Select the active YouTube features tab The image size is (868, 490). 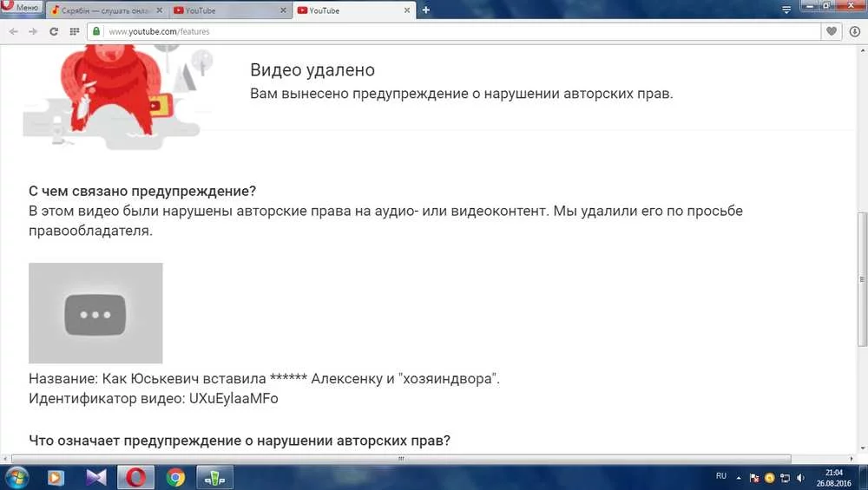point(354,10)
